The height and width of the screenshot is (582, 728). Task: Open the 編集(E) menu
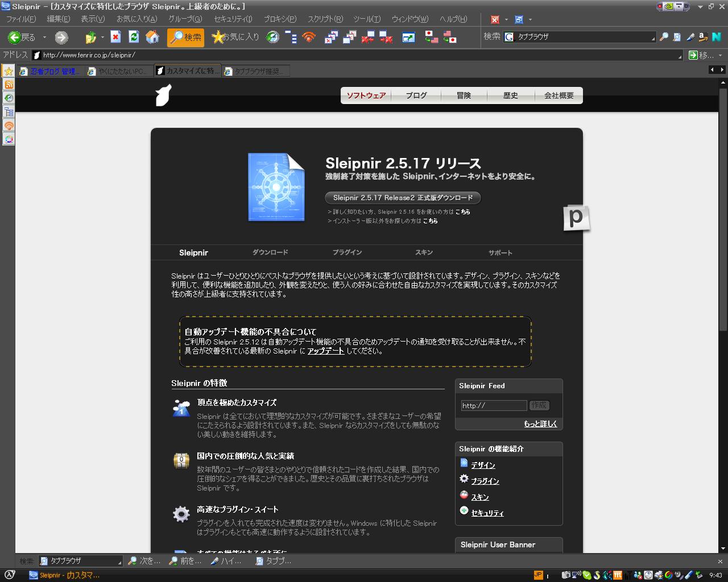click(59, 19)
